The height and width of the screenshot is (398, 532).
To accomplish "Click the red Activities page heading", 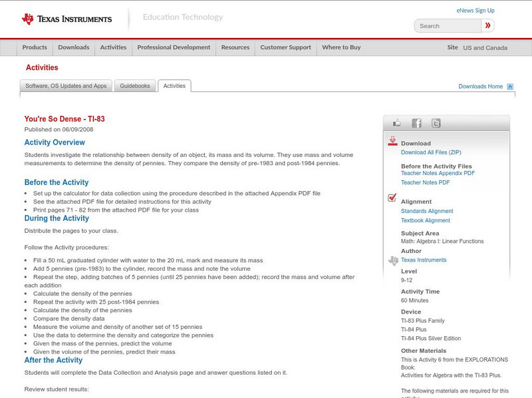I will click(42, 68).
